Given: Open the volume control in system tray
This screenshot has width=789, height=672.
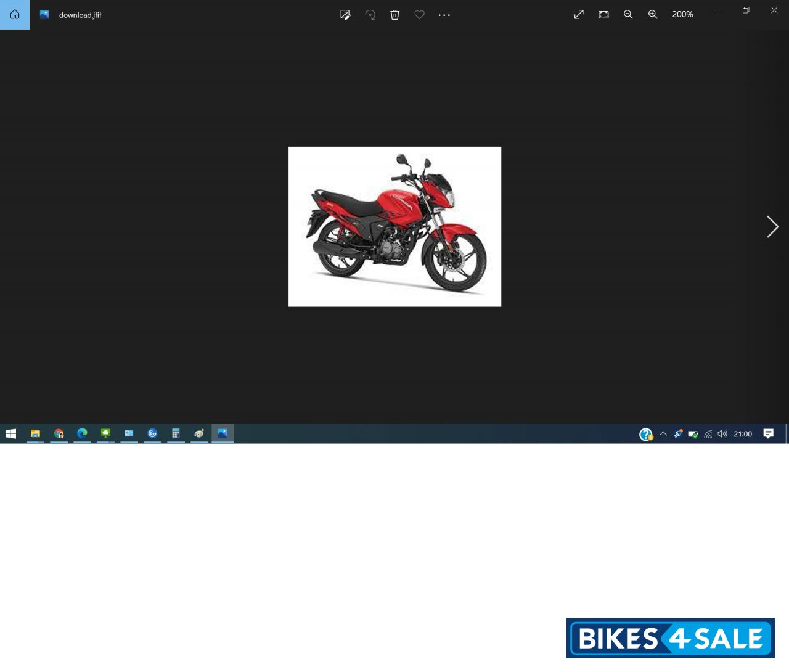Looking at the screenshot, I should click(722, 434).
